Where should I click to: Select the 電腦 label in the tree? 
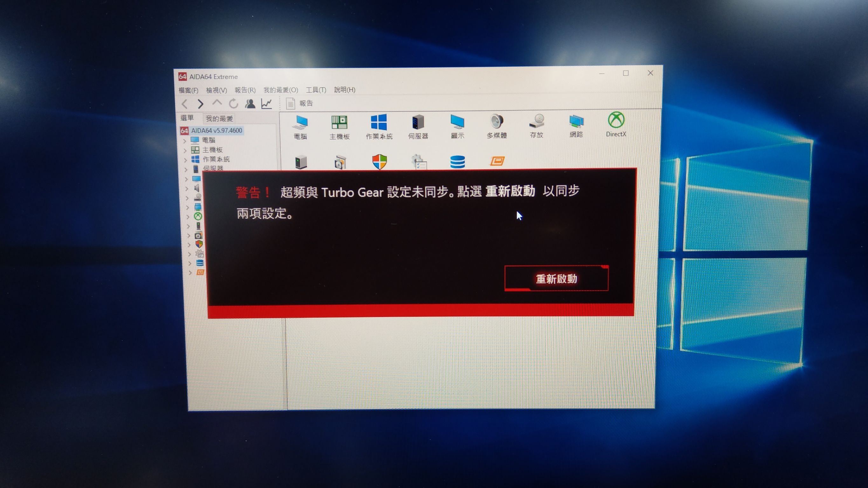click(x=208, y=140)
